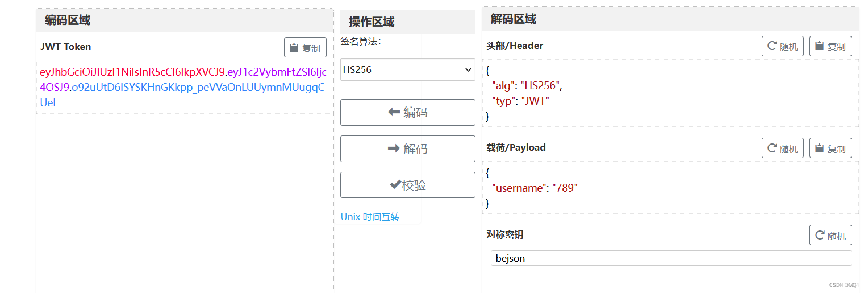The width and height of the screenshot is (868, 293).
Task: Generate a random 对称密钥 secret key
Action: (x=830, y=235)
